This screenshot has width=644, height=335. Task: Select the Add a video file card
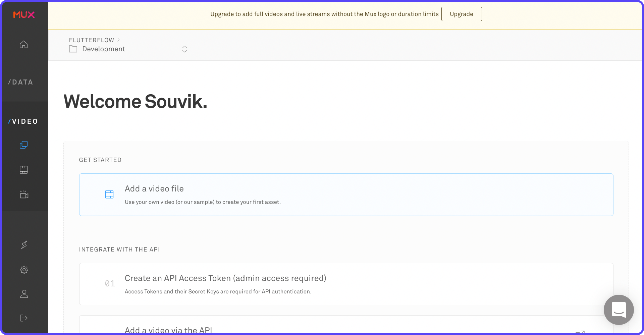[x=346, y=194]
